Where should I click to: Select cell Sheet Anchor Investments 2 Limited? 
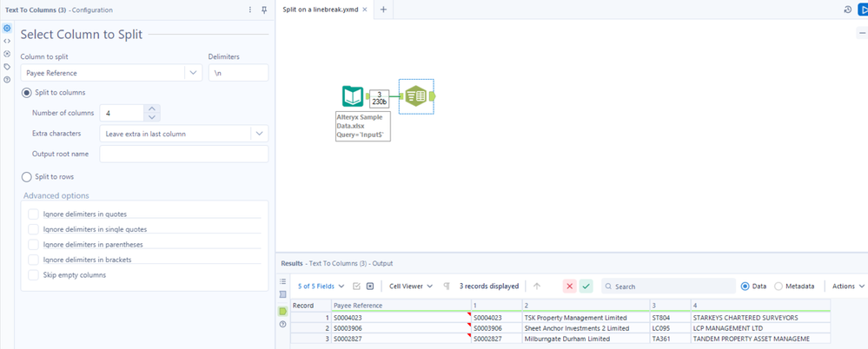click(586, 328)
